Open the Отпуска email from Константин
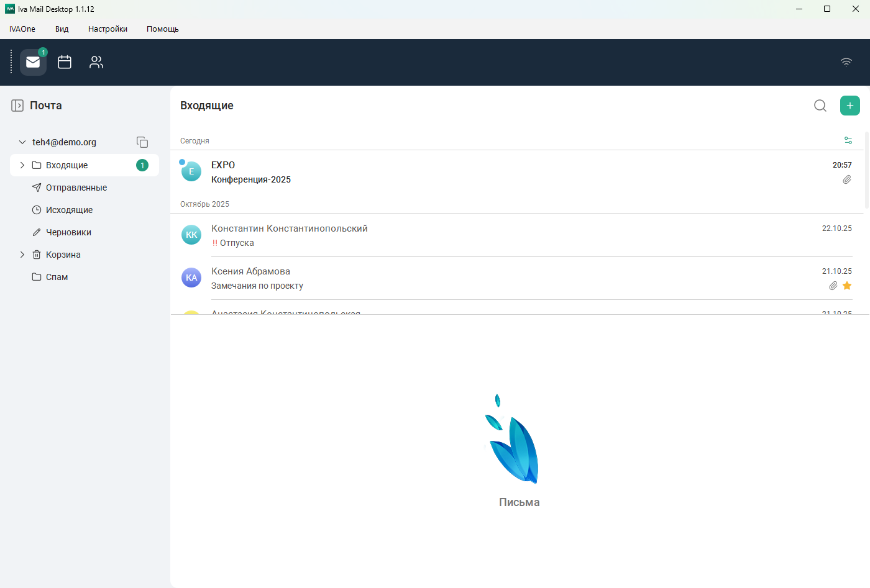This screenshot has width=870, height=588. 497,235
